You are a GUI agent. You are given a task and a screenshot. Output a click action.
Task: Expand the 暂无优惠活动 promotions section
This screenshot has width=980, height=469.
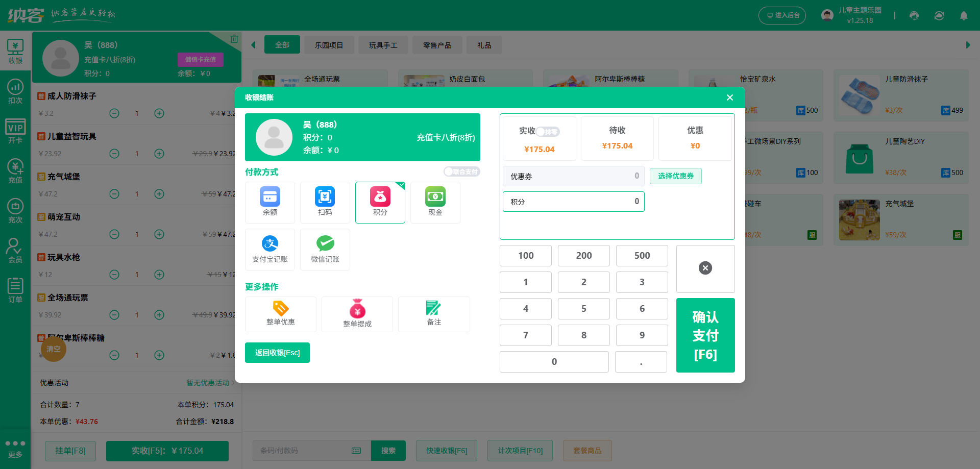(209, 383)
